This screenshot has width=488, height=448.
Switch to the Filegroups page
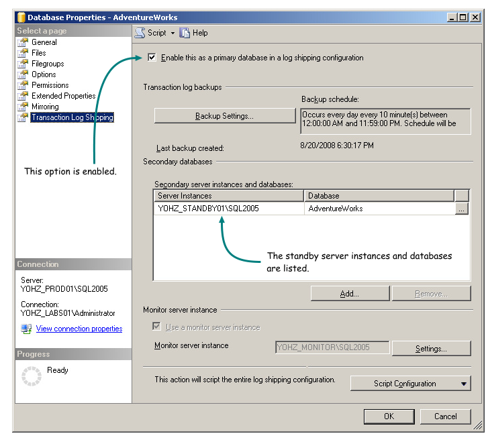point(48,64)
